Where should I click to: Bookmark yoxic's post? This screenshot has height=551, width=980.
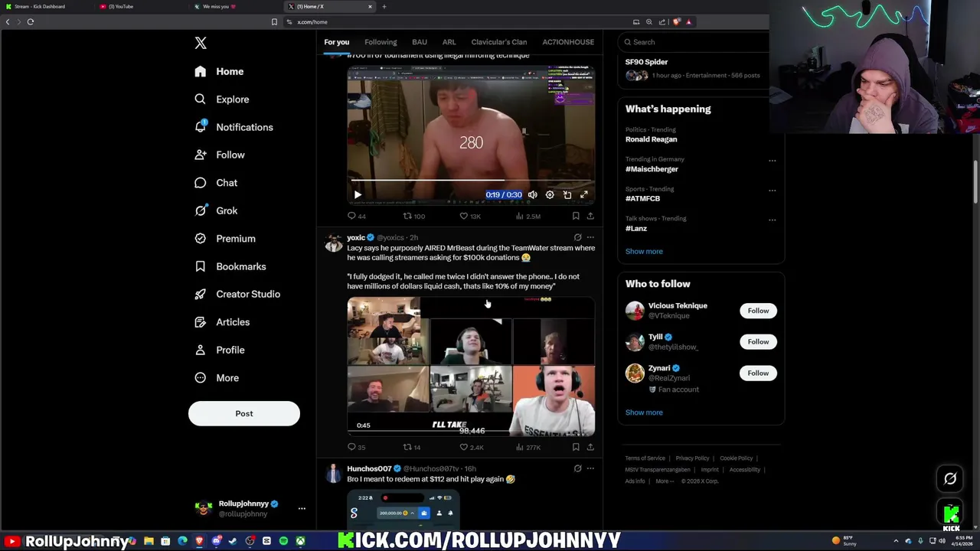point(576,447)
